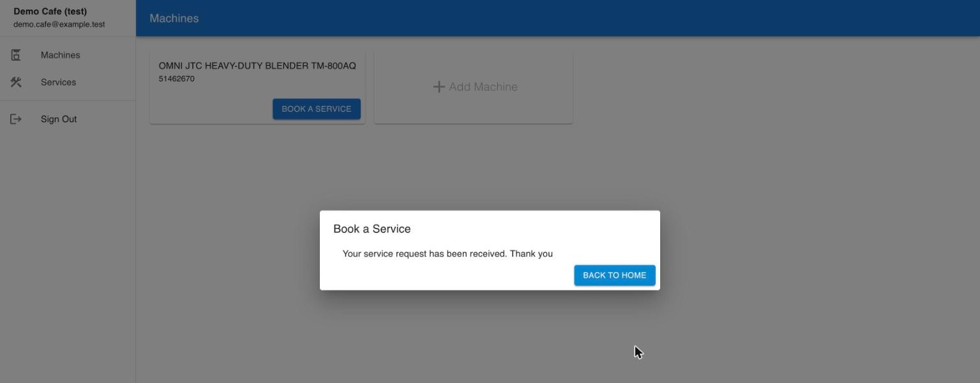
Task: Click the Machines coffee machine icon in sidebar
Action: coord(16,55)
